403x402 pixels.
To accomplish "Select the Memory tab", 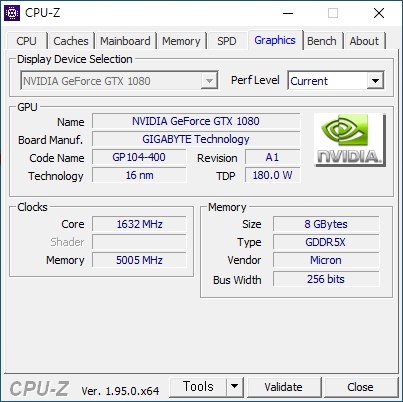I will [x=181, y=41].
